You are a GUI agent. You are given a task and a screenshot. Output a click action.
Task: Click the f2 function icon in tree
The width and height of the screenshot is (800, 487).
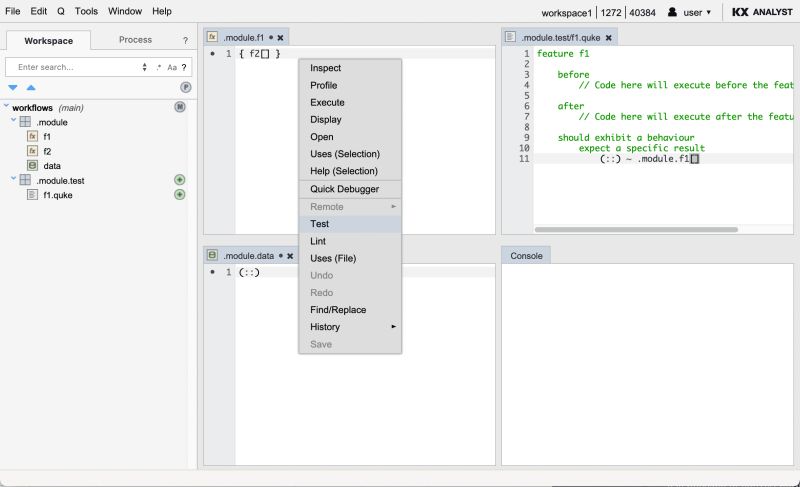tap(33, 151)
